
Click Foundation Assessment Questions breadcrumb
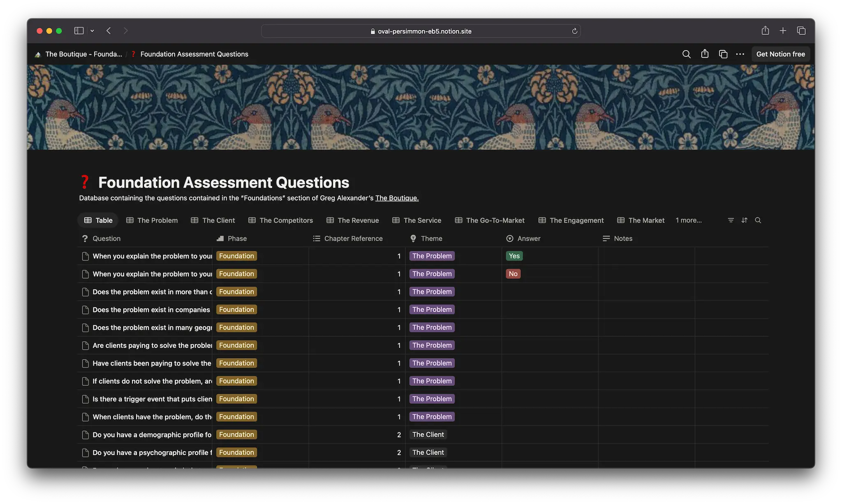190,54
